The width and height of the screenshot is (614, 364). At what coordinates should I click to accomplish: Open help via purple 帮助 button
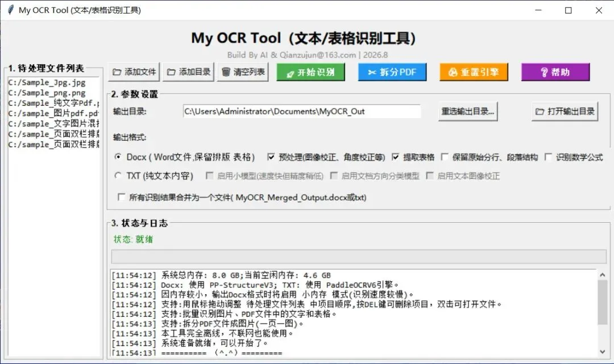point(555,72)
